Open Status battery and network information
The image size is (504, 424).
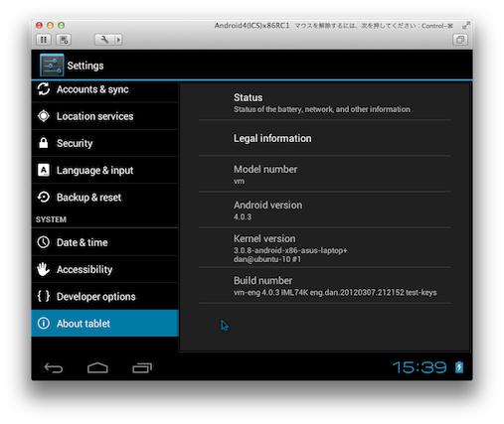click(324, 103)
